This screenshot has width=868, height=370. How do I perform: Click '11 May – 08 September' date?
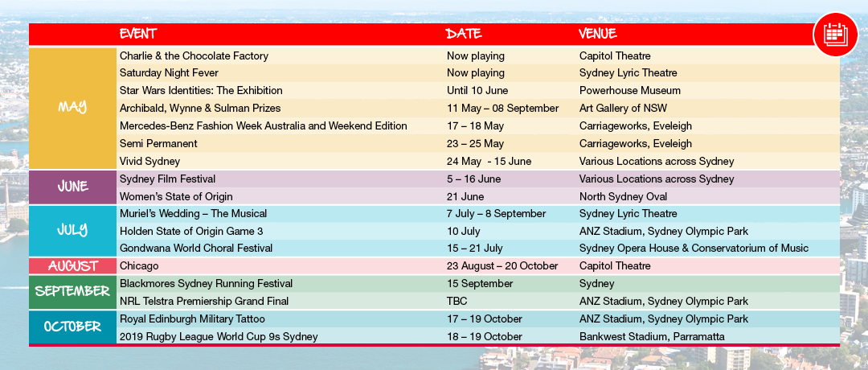click(502, 108)
